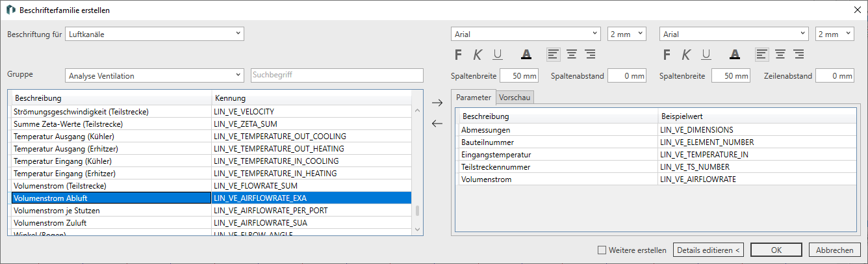
Task: Click the second Spaltenbreite 50 mm field
Action: point(731,75)
